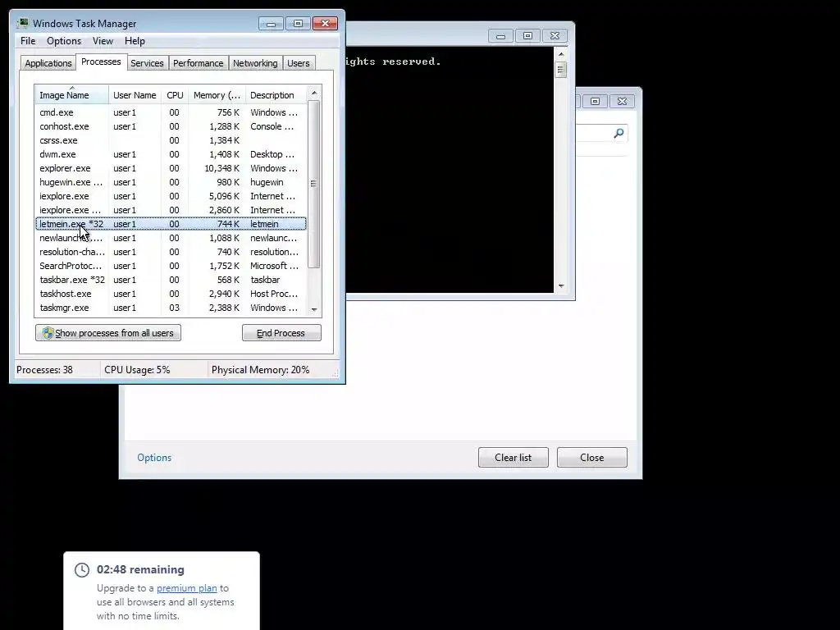840x630 pixels.
Task: Click Processes: 38 in status bar
Action: pos(44,370)
